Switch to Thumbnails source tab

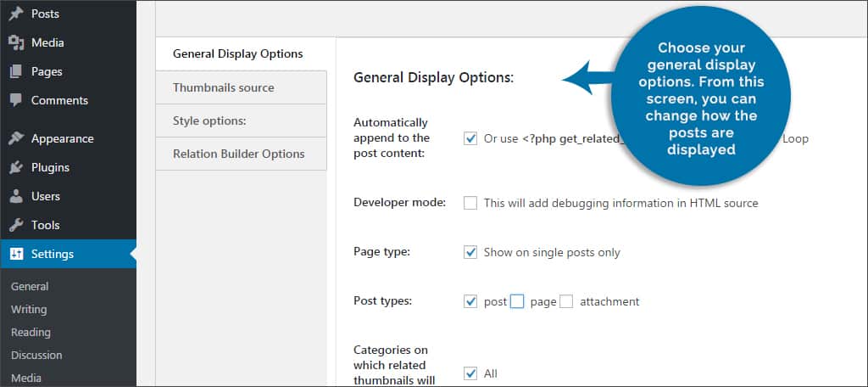pos(242,87)
